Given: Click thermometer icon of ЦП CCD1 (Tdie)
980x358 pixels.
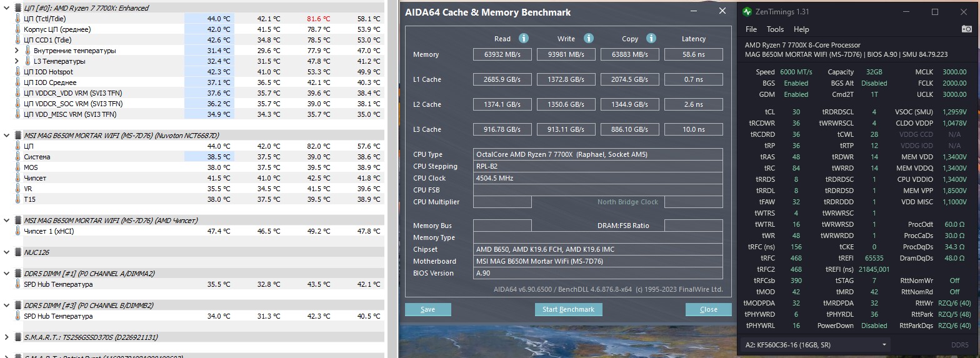Looking at the screenshot, I should pyautogui.click(x=18, y=40).
